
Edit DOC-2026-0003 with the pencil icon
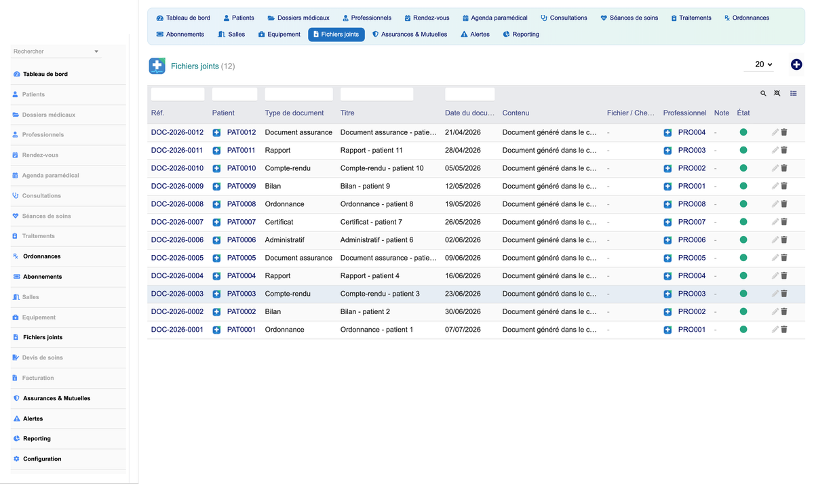(775, 294)
